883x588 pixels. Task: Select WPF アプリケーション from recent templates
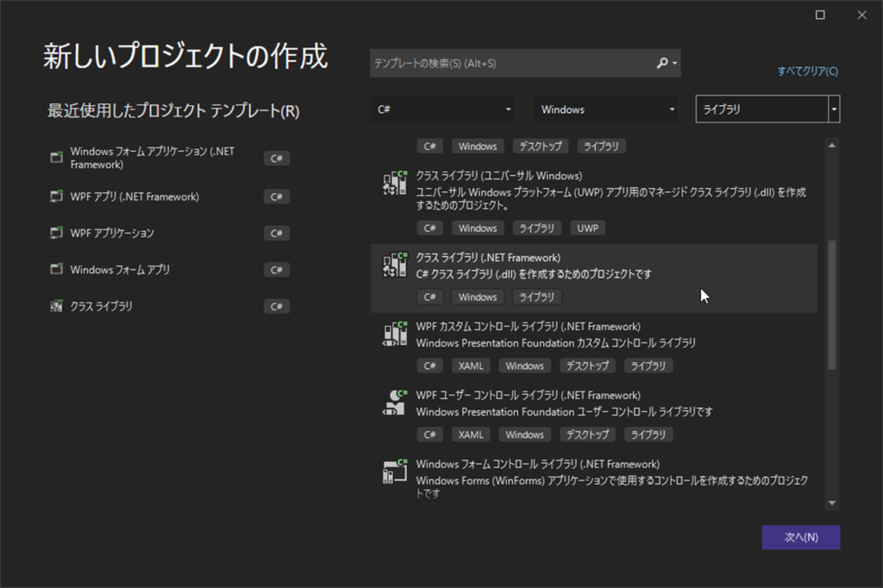[x=112, y=233]
